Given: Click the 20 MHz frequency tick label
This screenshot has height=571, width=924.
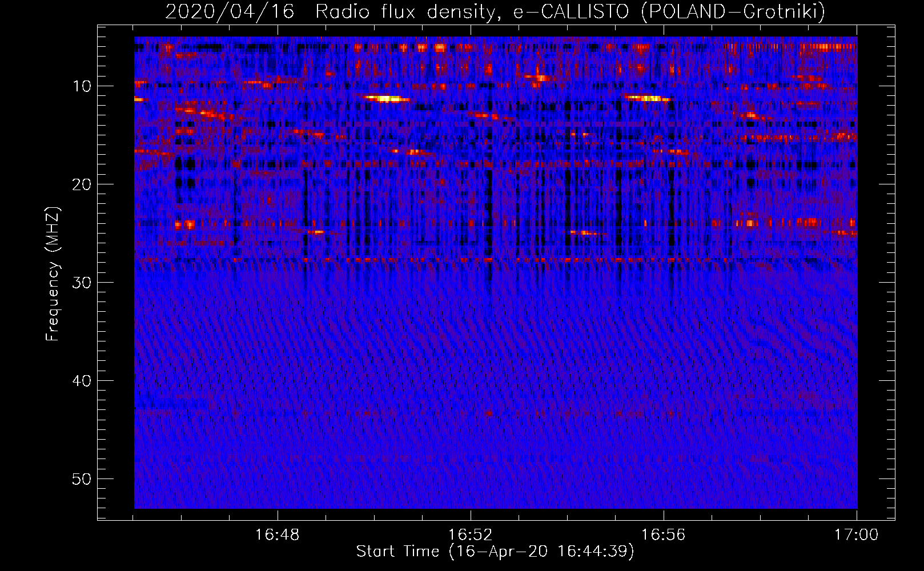Looking at the screenshot, I should tap(82, 184).
